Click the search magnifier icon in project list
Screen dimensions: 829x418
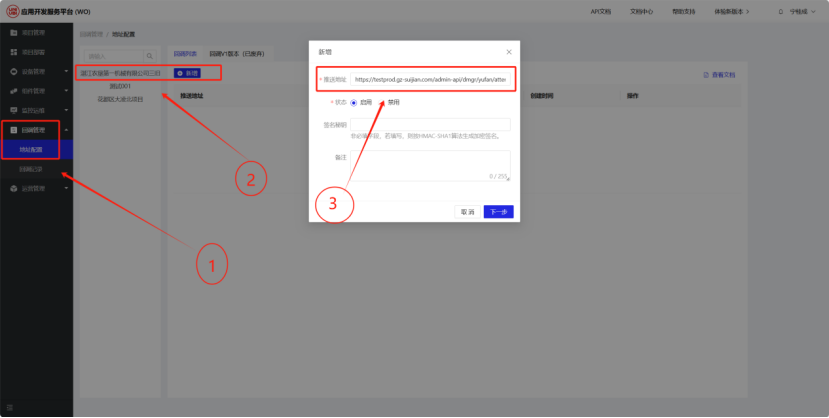pyautogui.click(x=149, y=56)
